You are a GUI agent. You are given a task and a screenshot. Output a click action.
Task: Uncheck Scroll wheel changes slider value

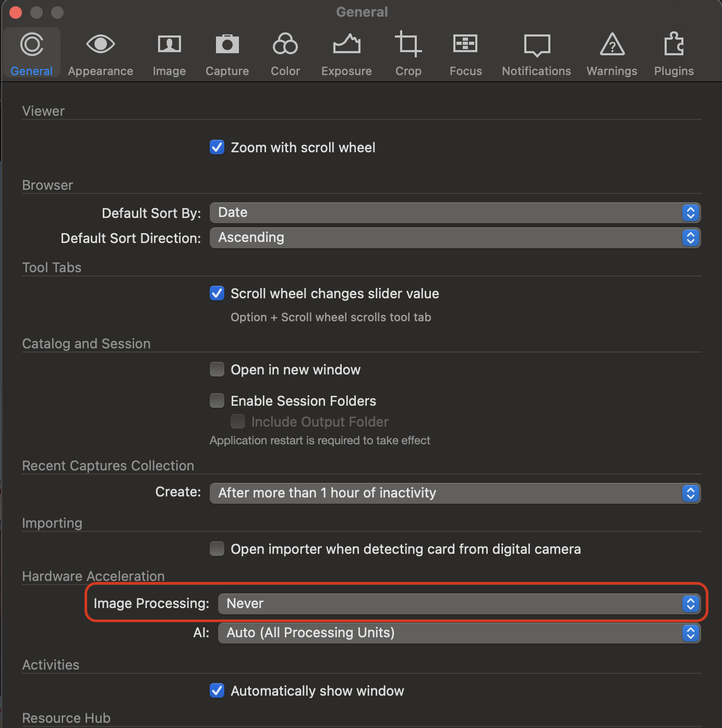(217, 294)
